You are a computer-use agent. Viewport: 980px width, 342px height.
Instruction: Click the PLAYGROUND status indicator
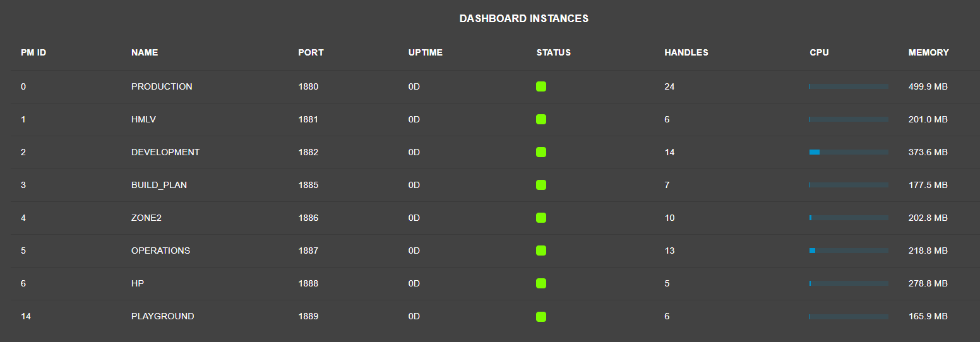click(541, 316)
